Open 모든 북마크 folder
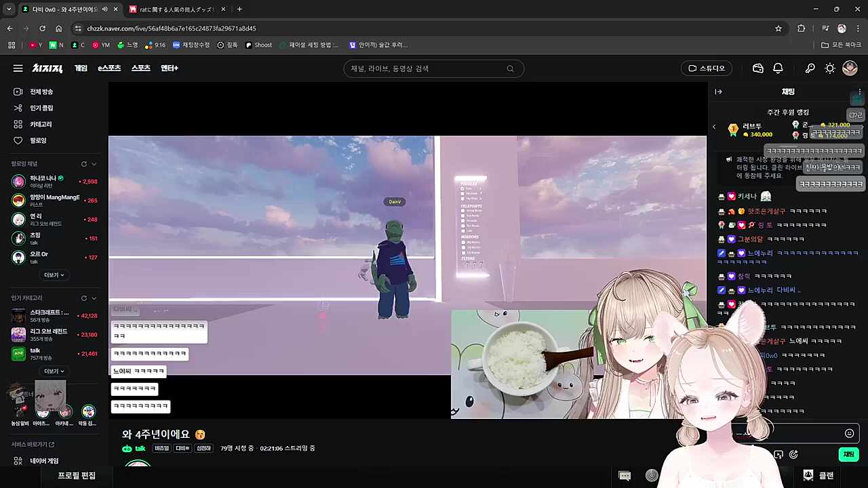This screenshot has width=868, height=488. [x=841, y=45]
